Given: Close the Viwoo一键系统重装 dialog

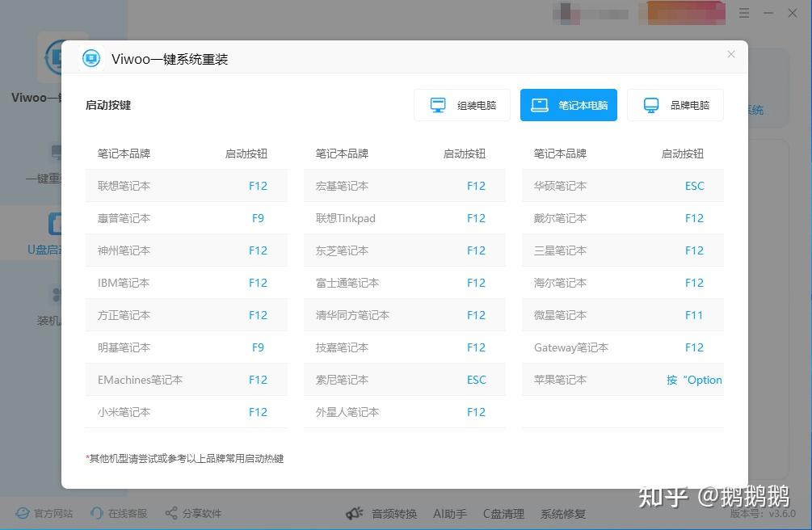Looking at the screenshot, I should [x=730, y=54].
